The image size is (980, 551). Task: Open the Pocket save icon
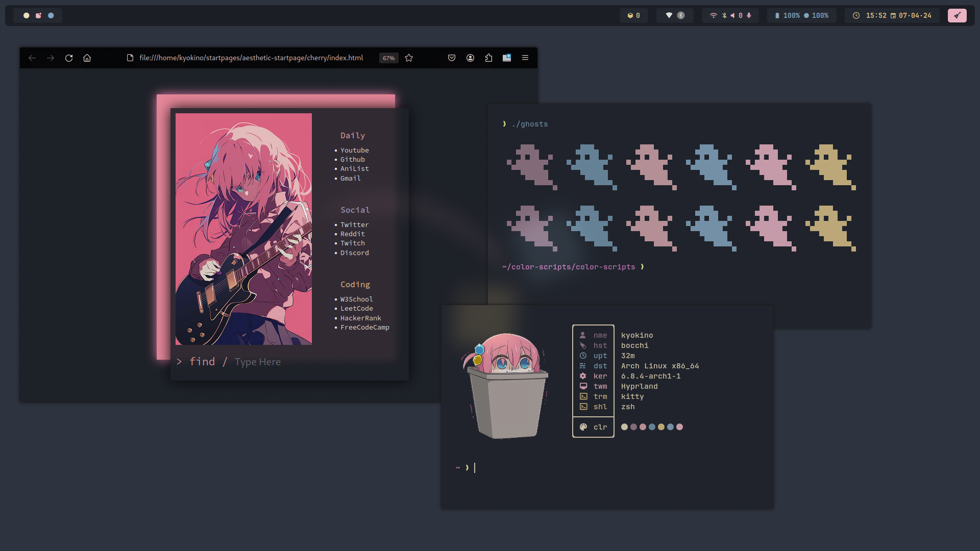(452, 58)
